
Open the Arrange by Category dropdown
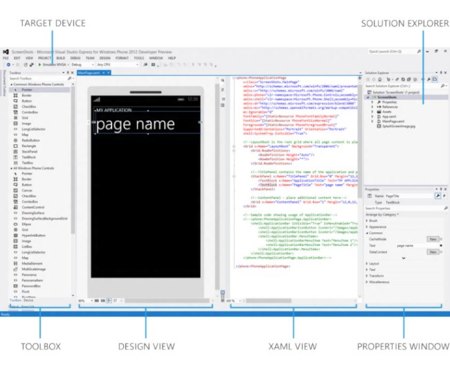(x=382, y=214)
